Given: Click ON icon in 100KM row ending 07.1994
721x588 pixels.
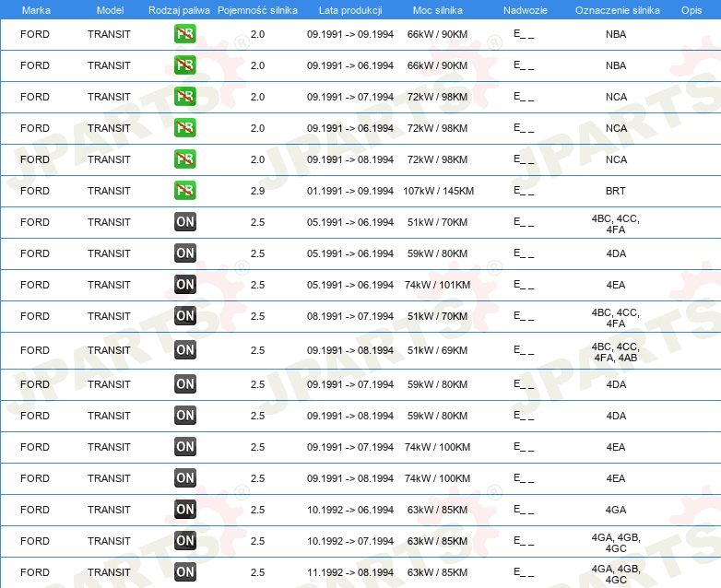Looking at the screenshot, I should point(184,446).
